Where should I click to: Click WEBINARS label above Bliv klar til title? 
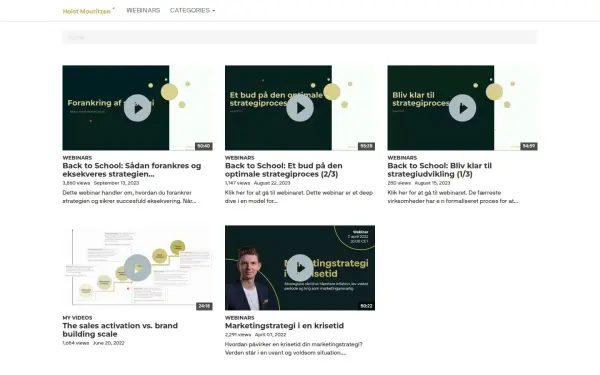(x=402, y=158)
